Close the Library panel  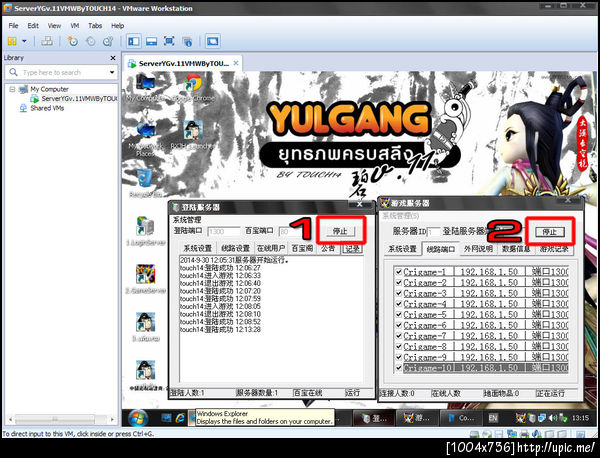pos(113,58)
